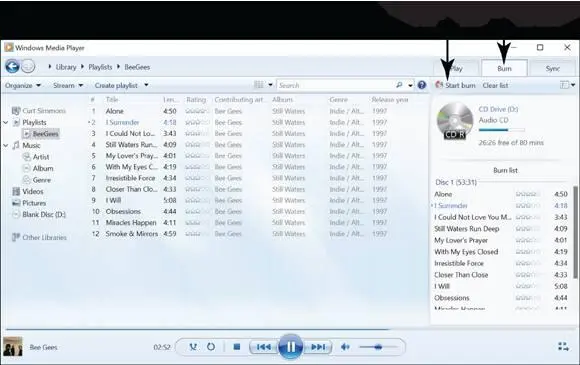Stop playback with the stop button
Viewport: 580px width, 365px height.
pyautogui.click(x=237, y=347)
